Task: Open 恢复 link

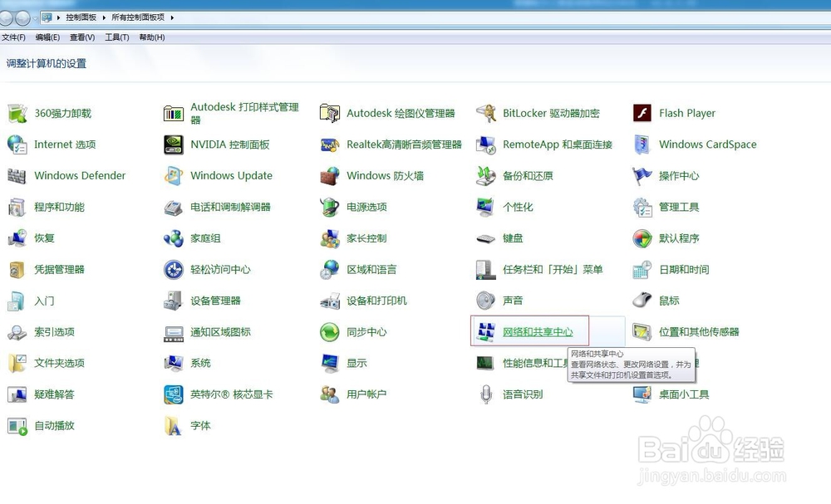Action: pos(45,238)
